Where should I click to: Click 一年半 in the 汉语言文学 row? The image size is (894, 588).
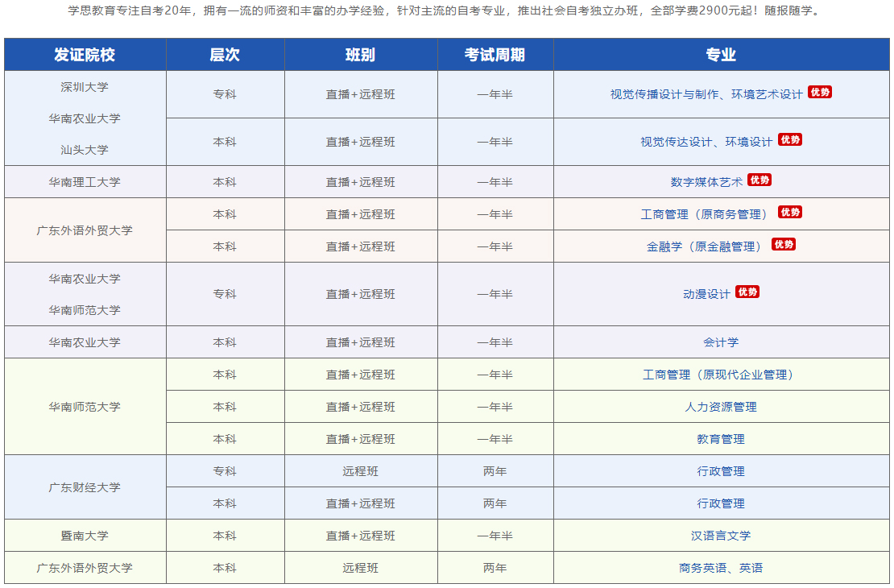(495, 536)
